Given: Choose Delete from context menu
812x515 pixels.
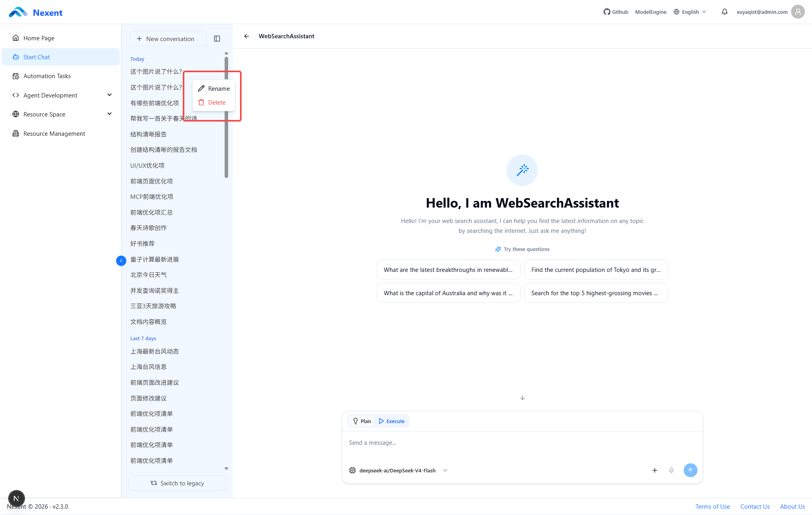Looking at the screenshot, I should pyautogui.click(x=214, y=102).
